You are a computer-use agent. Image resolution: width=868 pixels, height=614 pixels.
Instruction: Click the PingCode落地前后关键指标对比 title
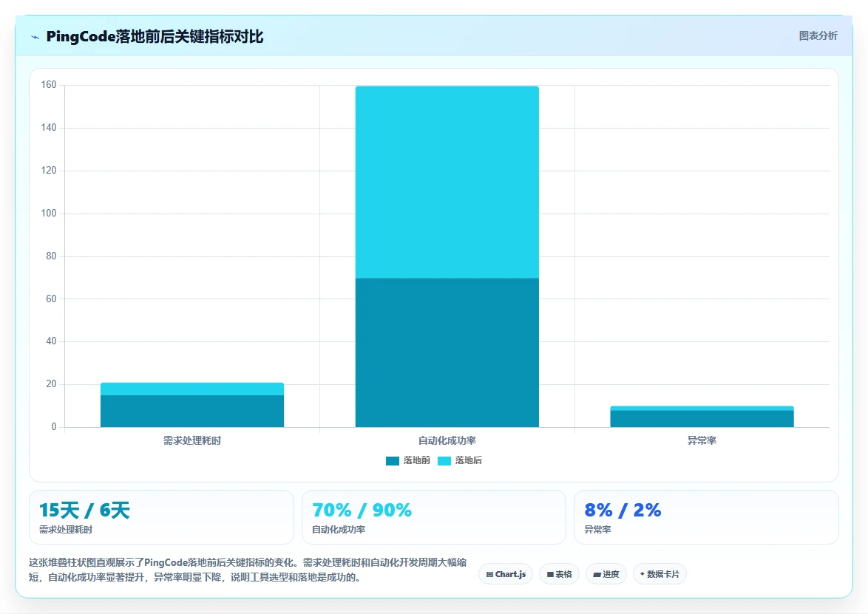click(x=155, y=37)
